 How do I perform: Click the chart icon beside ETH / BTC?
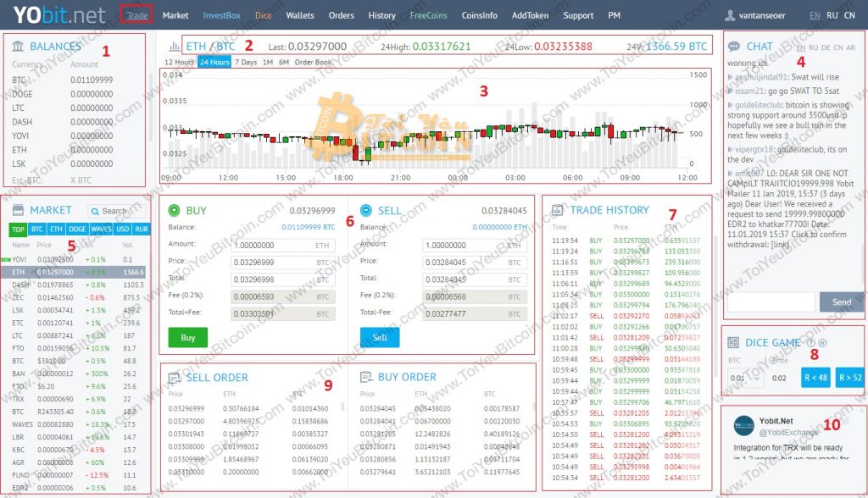(x=175, y=47)
